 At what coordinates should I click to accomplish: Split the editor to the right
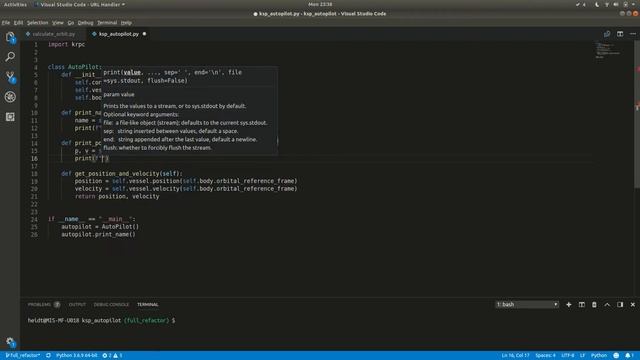(620, 34)
